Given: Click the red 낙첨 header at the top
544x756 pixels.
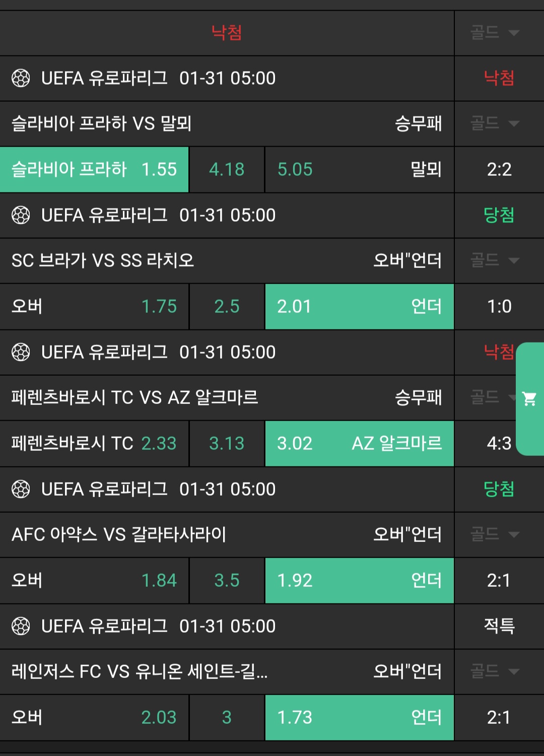Looking at the screenshot, I should (x=227, y=33).
